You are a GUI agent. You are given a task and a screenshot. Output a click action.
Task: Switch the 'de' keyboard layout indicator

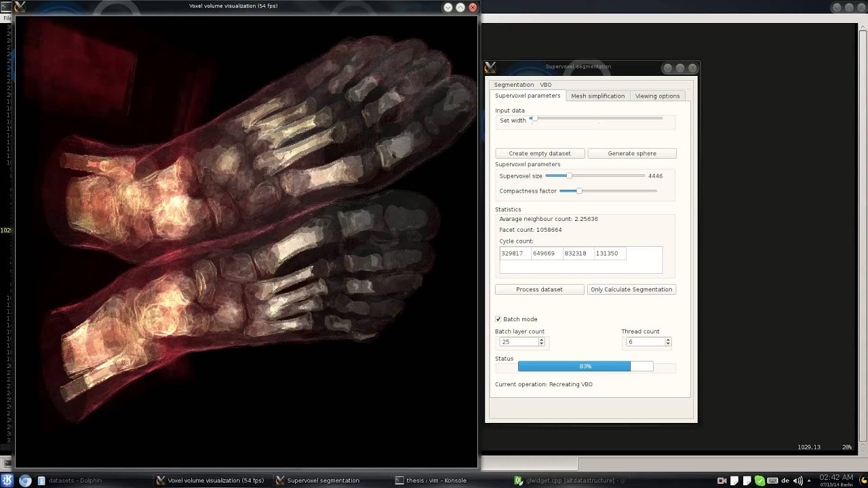(785, 481)
